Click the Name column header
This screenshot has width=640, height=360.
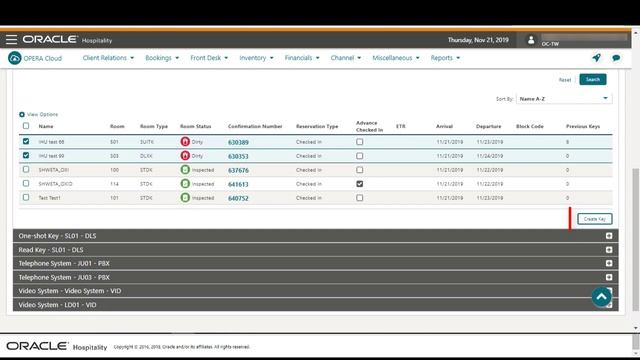click(46, 126)
